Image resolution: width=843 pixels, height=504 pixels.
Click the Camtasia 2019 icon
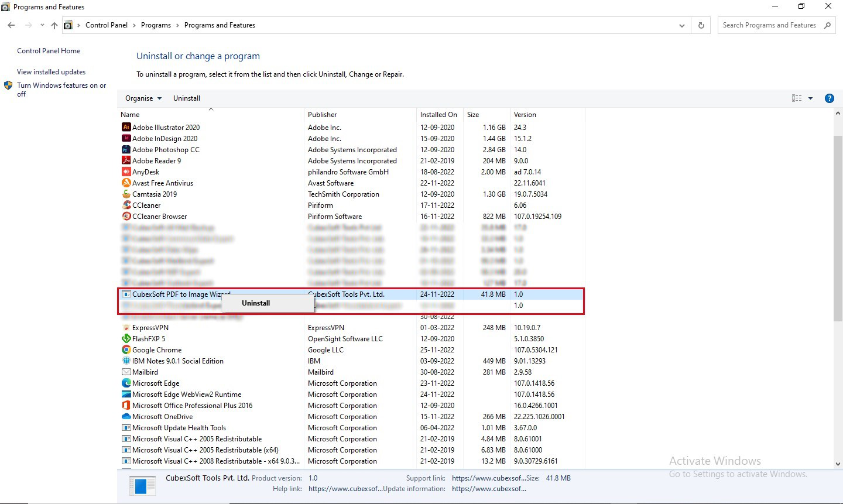tap(126, 194)
